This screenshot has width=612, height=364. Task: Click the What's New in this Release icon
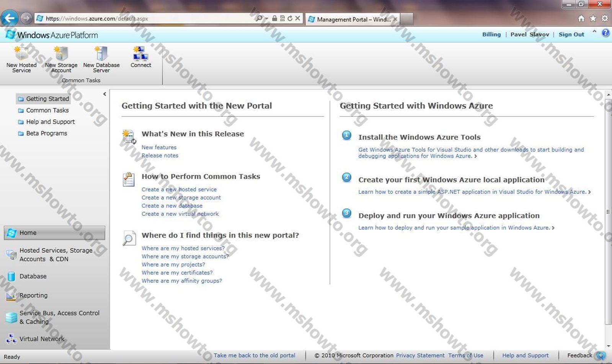(x=129, y=137)
